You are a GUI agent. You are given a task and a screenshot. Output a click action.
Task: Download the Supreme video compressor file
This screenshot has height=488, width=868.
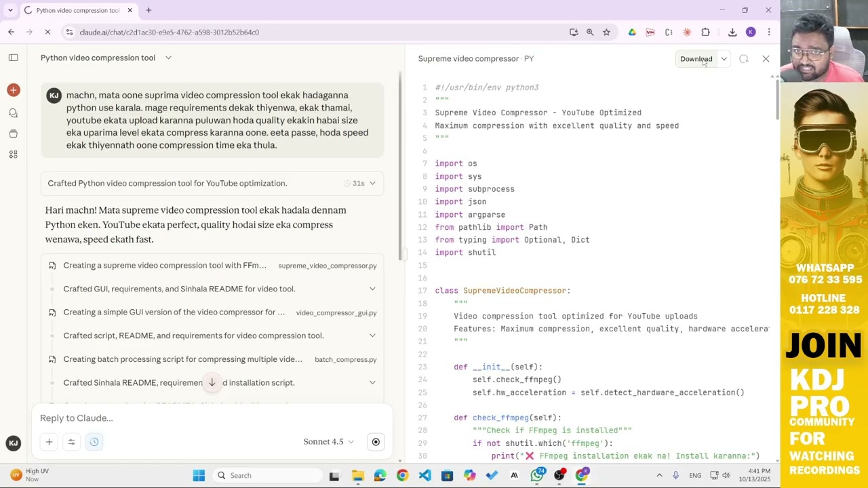click(x=696, y=59)
